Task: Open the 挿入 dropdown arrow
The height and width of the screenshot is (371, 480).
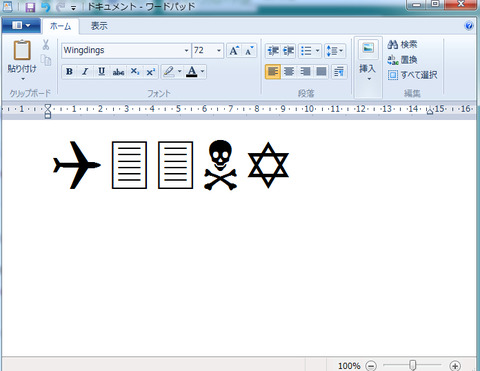Action: (369, 79)
